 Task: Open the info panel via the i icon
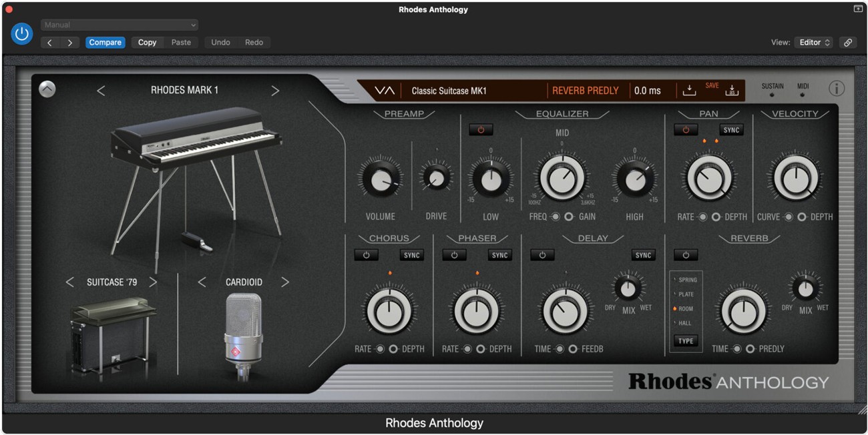click(837, 87)
